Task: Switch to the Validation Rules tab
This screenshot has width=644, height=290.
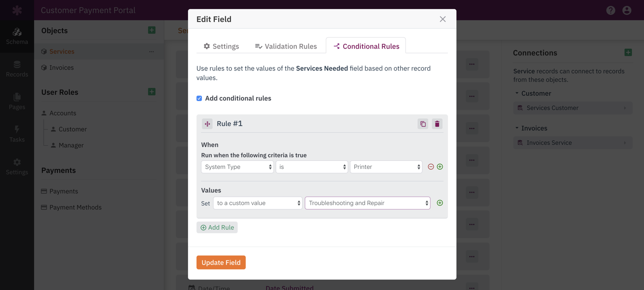Action: coord(286,46)
